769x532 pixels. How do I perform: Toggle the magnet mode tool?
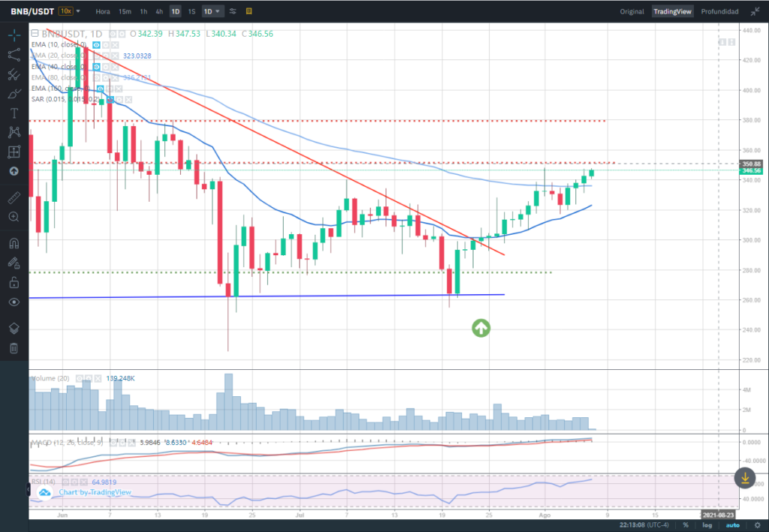pyautogui.click(x=14, y=243)
